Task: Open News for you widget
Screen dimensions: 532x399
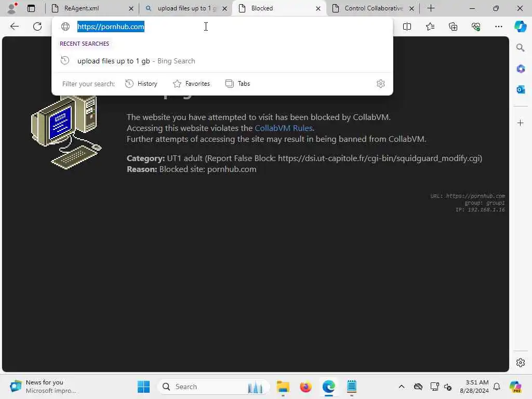Action: (43, 387)
